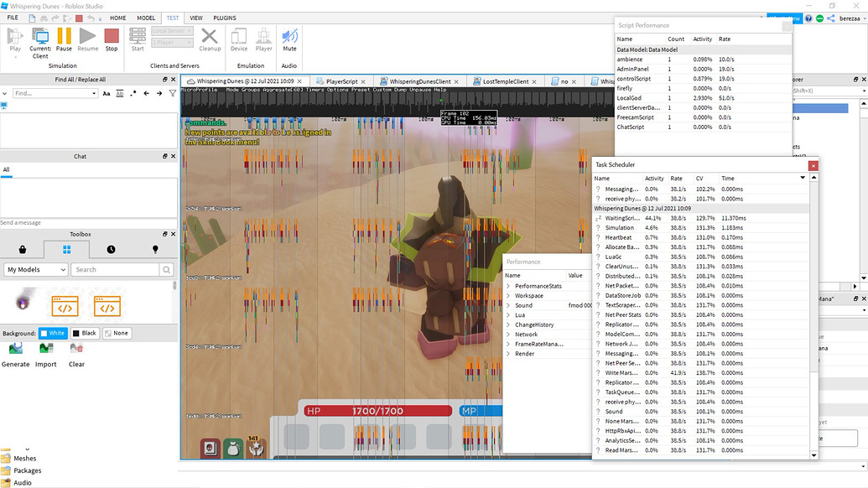Sort Task Scheduler by Activity column
868x488 pixels.
click(654, 178)
